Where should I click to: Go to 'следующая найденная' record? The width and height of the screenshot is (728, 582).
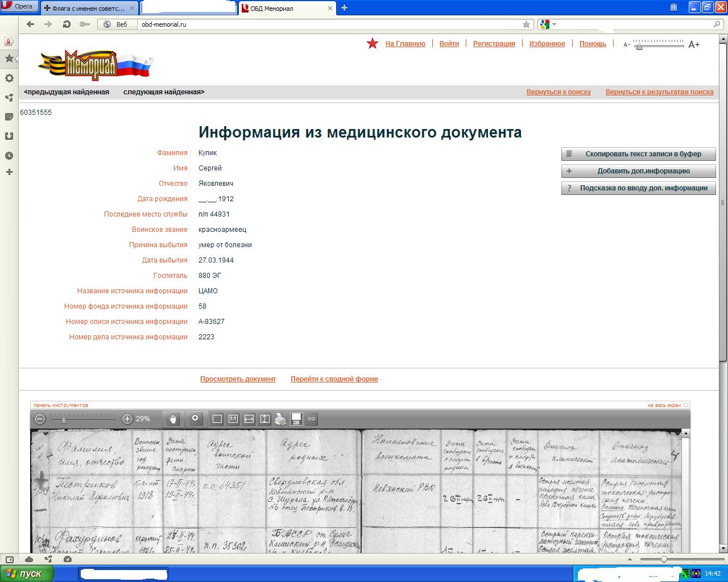pyautogui.click(x=164, y=92)
